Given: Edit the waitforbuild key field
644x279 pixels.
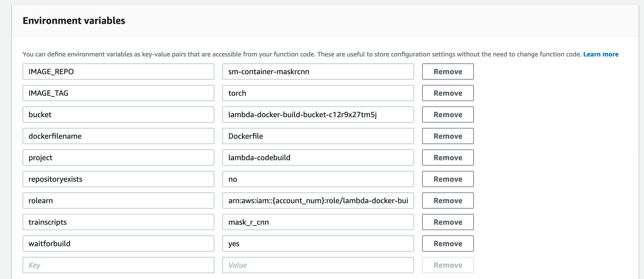Looking at the screenshot, I should [x=118, y=244].
